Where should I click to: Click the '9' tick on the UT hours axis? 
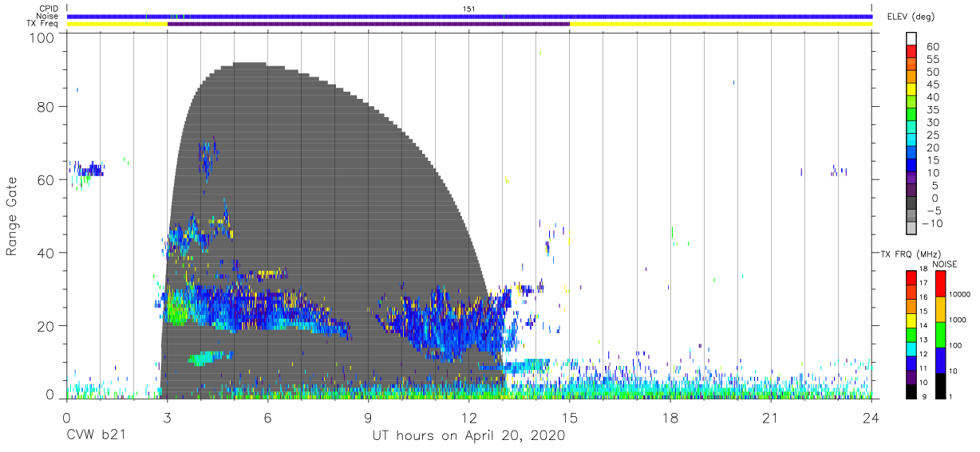369,418
